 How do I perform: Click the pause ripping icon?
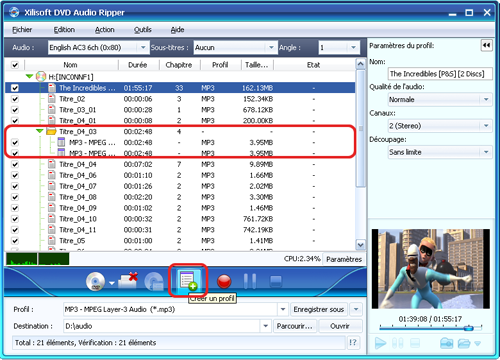(x=250, y=281)
